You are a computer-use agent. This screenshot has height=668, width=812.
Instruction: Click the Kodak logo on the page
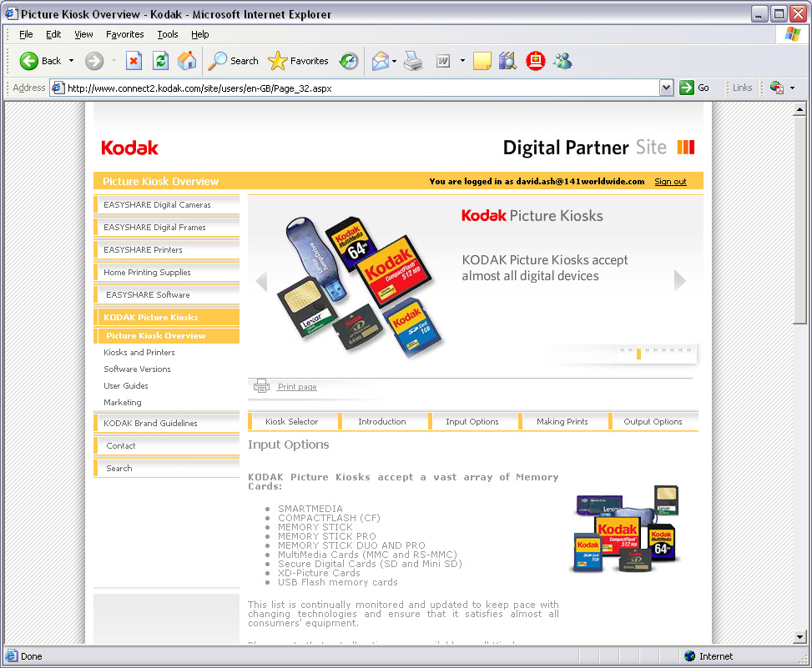[129, 148]
